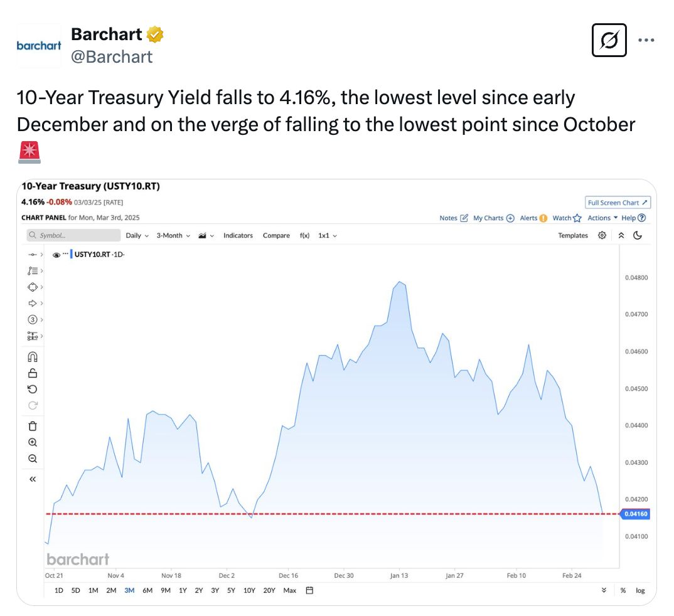Toggle USTY10.RT visibility eye icon

click(56, 255)
